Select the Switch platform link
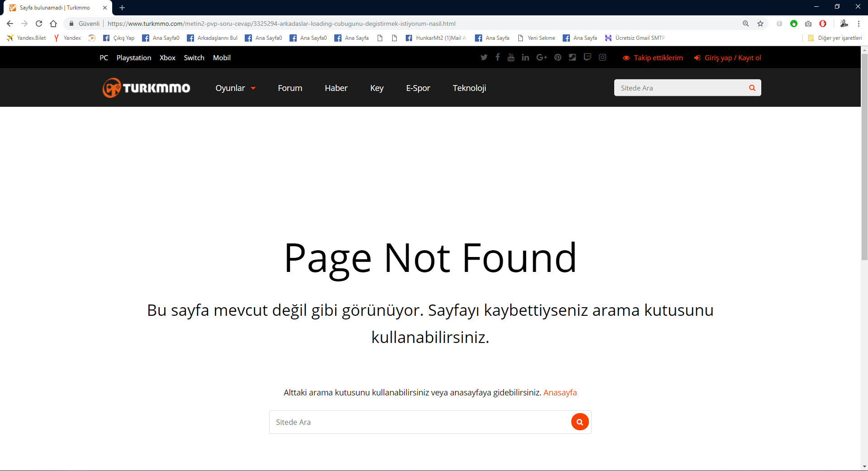Image resolution: width=868 pixels, height=471 pixels. tap(194, 57)
